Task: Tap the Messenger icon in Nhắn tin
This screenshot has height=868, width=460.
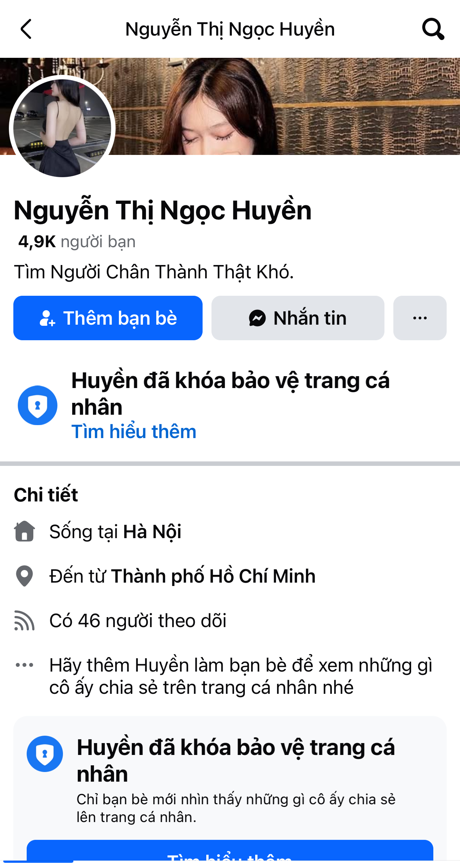Action: pos(257,318)
